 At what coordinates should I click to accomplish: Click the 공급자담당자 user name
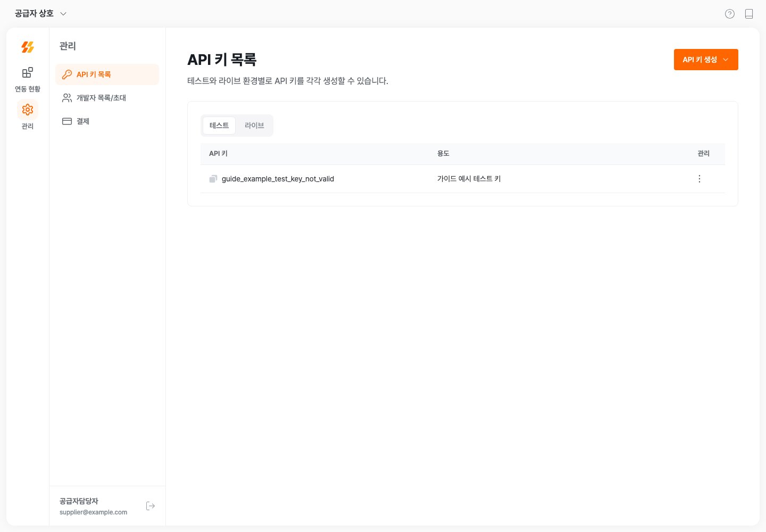(x=79, y=501)
